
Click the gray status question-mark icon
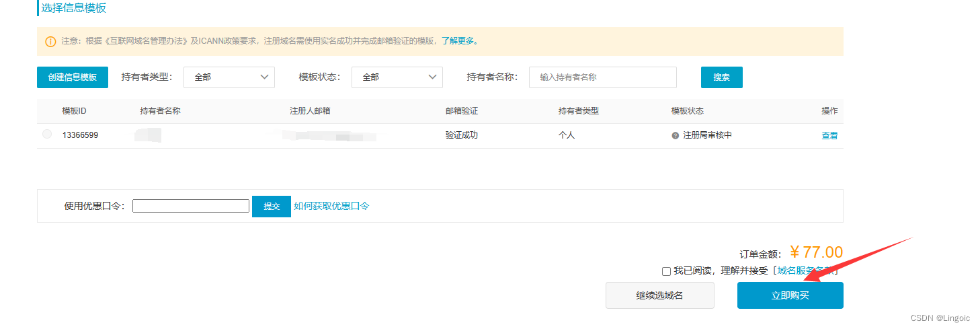click(676, 135)
